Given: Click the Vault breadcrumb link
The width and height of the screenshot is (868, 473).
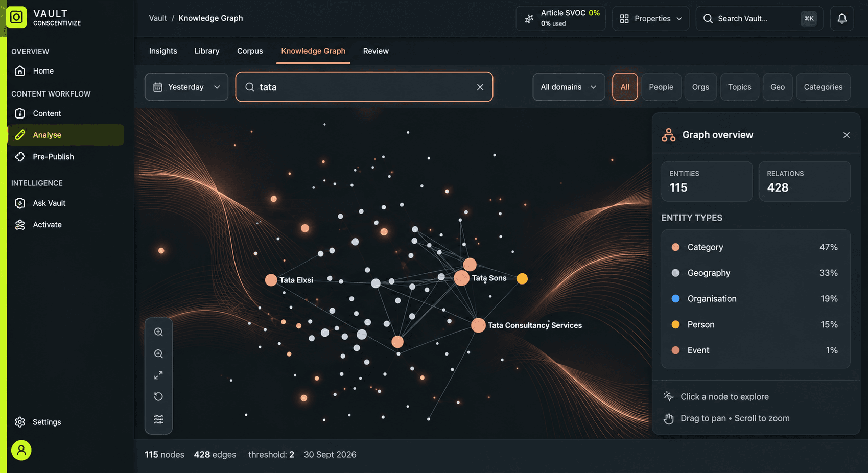Looking at the screenshot, I should [x=158, y=18].
